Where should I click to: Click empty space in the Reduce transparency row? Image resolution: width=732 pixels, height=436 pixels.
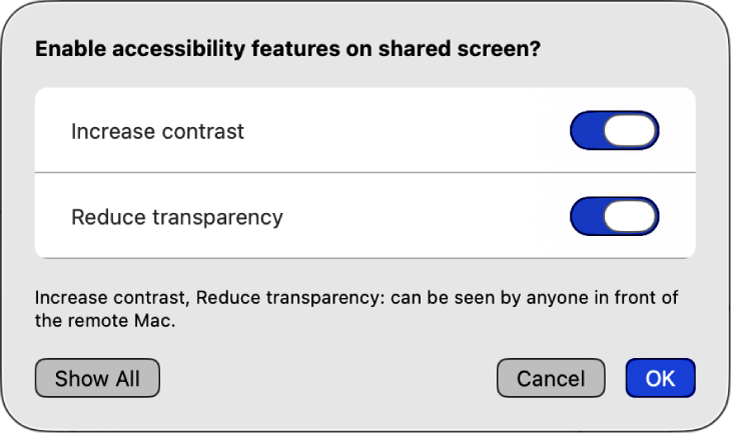[x=420, y=216]
